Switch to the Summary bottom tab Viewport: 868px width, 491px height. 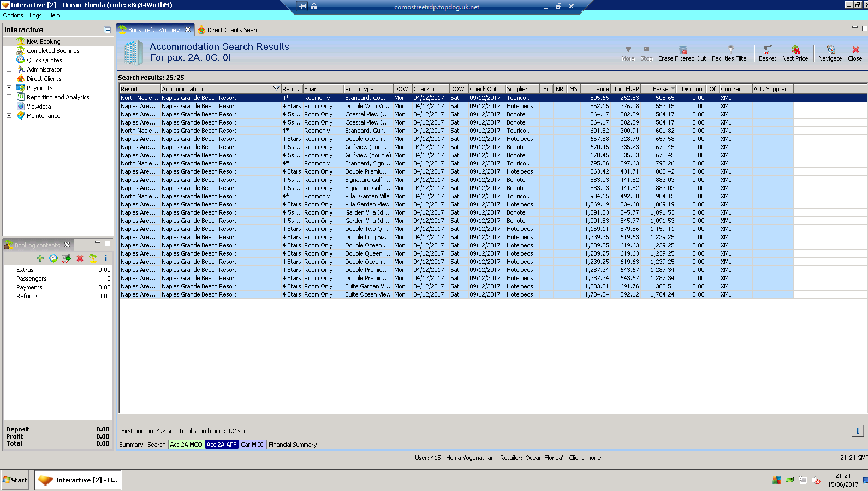131,445
